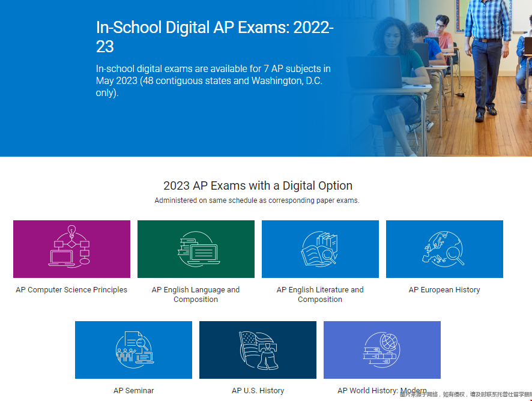Click the in-school digital exams description paragraph

tap(213, 80)
